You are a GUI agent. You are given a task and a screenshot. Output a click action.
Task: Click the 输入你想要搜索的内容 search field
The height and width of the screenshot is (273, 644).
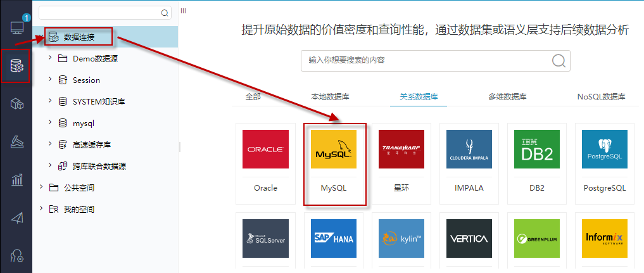point(436,61)
